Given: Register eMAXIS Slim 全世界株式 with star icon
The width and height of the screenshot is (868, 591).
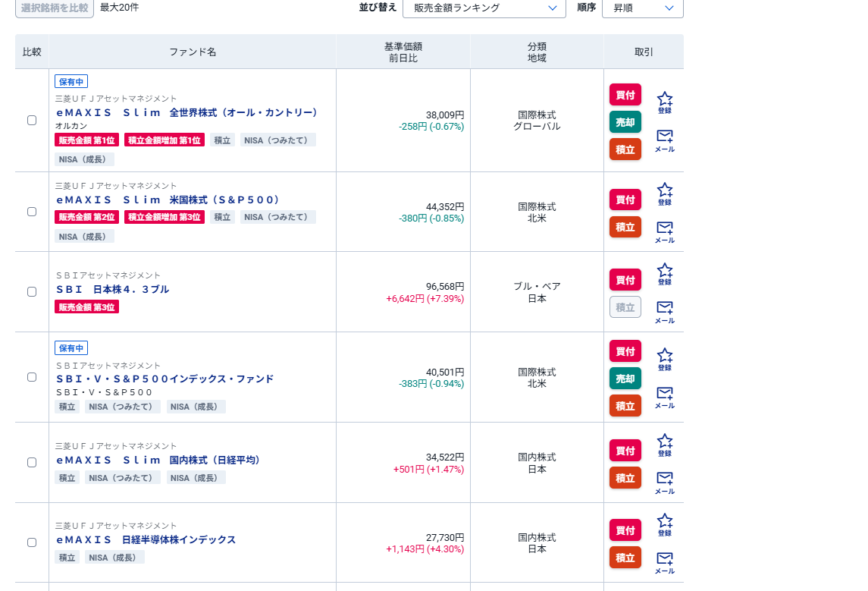Looking at the screenshot, I should (664, 102).
